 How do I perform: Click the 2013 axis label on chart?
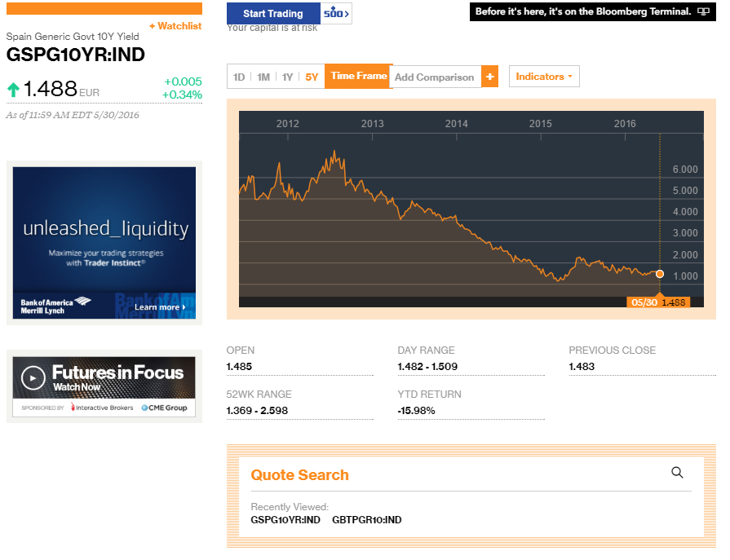pos(373,124)
